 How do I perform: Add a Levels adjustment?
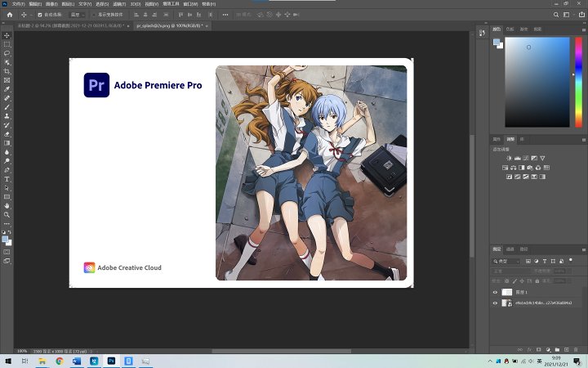click(x=518, y=158)
